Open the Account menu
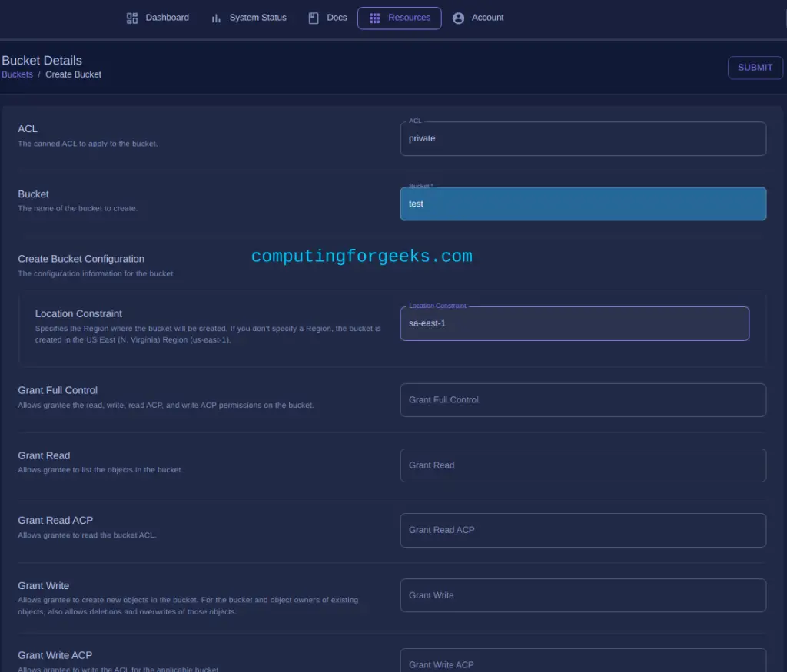The width and height of the screenshot is (787, 672). [x=478, y=18]
